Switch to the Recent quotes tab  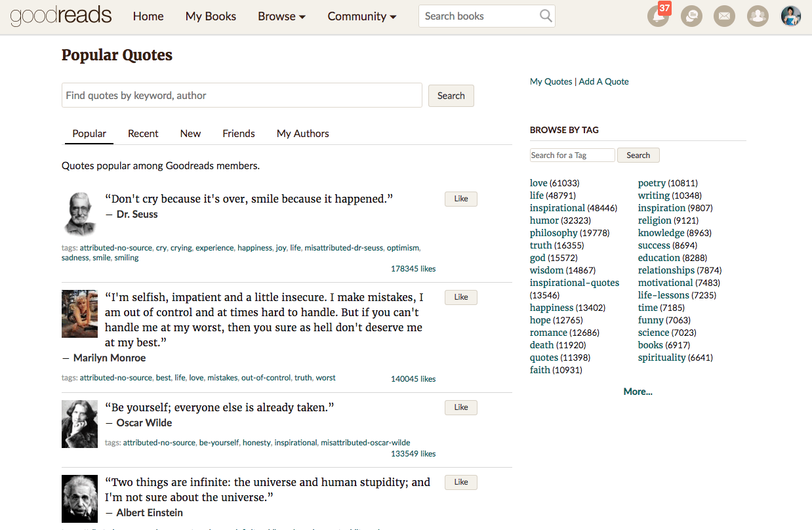(x=143, y=133)
